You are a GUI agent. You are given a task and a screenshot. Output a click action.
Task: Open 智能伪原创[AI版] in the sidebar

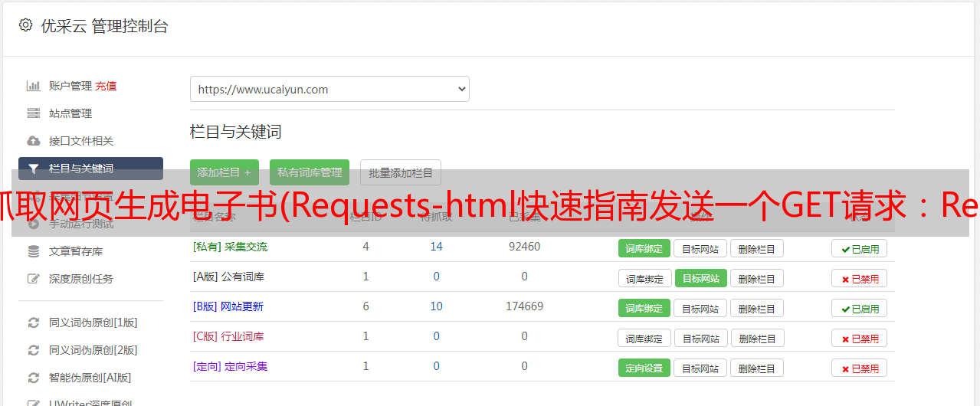point(90,378)
